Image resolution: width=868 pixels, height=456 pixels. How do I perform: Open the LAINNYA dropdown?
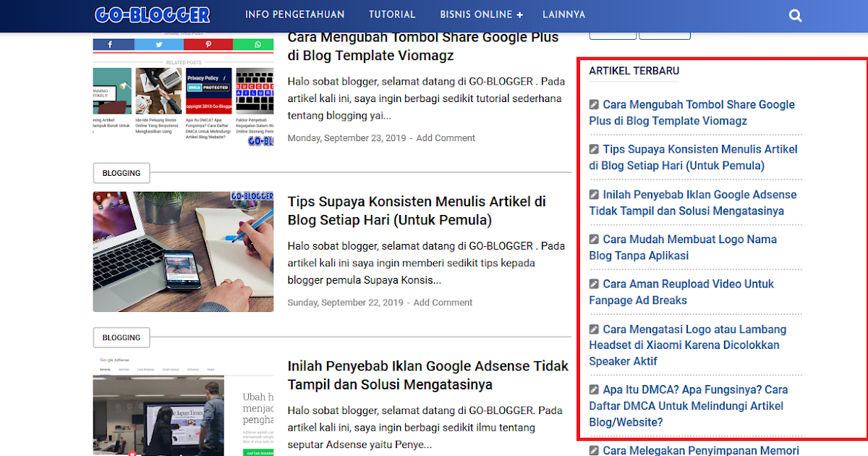click(x=563, y=14)
